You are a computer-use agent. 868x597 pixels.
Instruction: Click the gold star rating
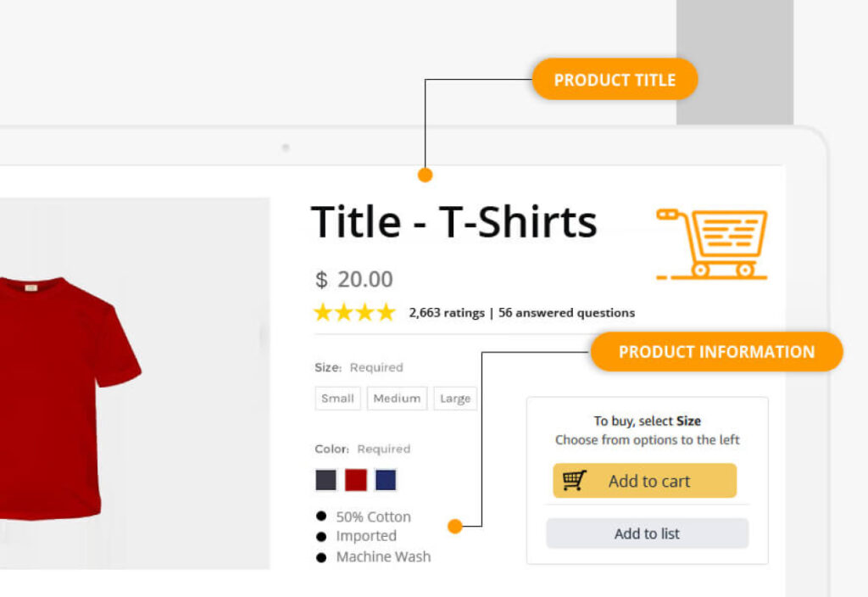click(x=354, y=313)
